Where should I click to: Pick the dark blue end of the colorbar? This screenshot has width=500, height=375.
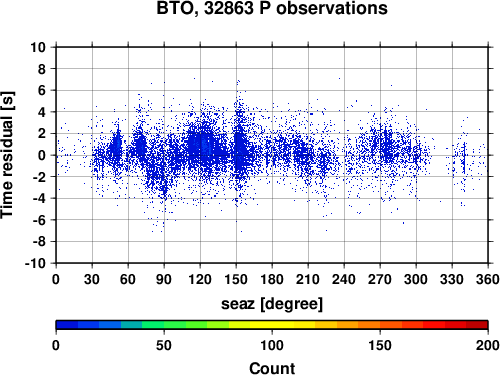[x=67, y=325]
